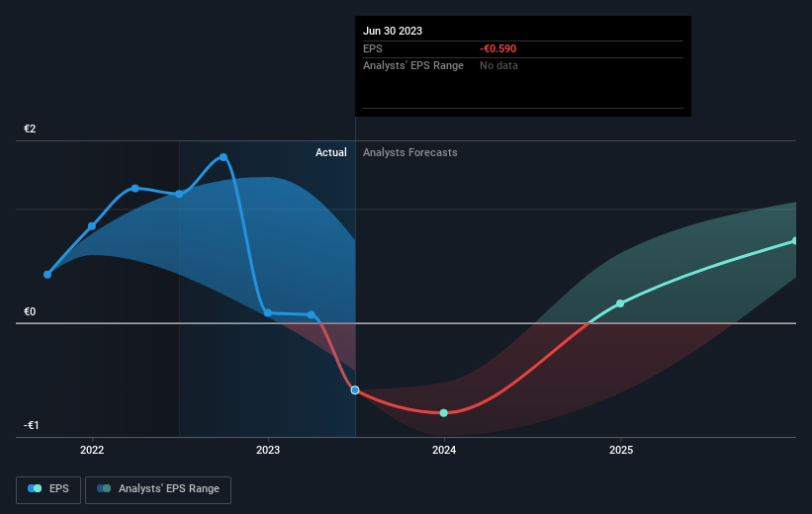The height and width of the screenshot is (514, 812).
Task: Click the EPS point in early 2023 near zero
Action: point(311,314)
